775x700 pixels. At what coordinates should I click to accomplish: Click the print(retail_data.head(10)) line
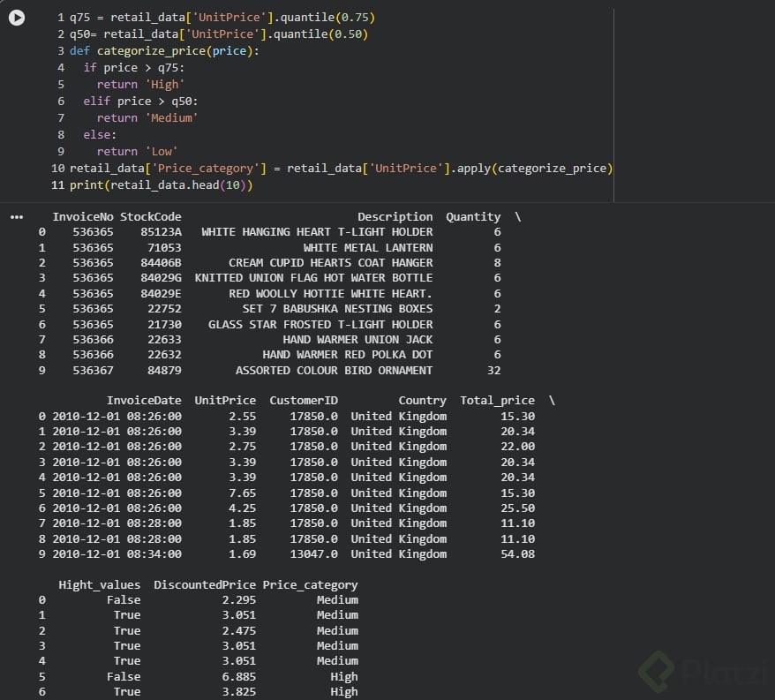pos(162,185)
